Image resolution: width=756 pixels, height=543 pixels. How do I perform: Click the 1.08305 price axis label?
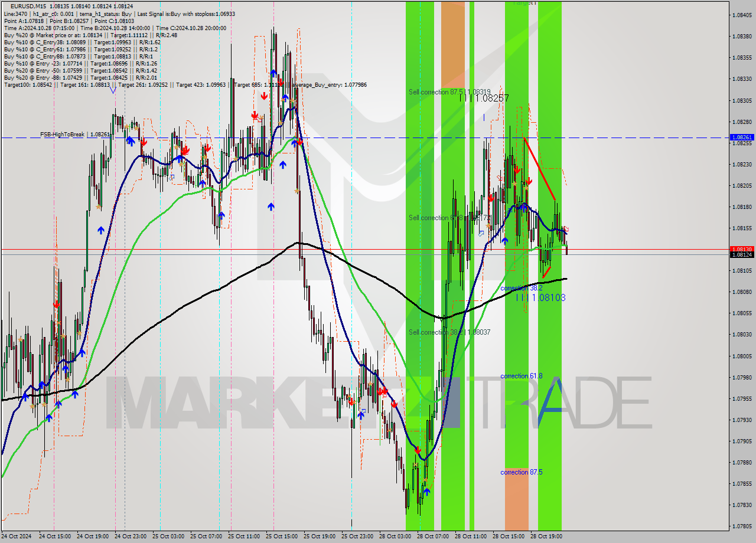742,101
